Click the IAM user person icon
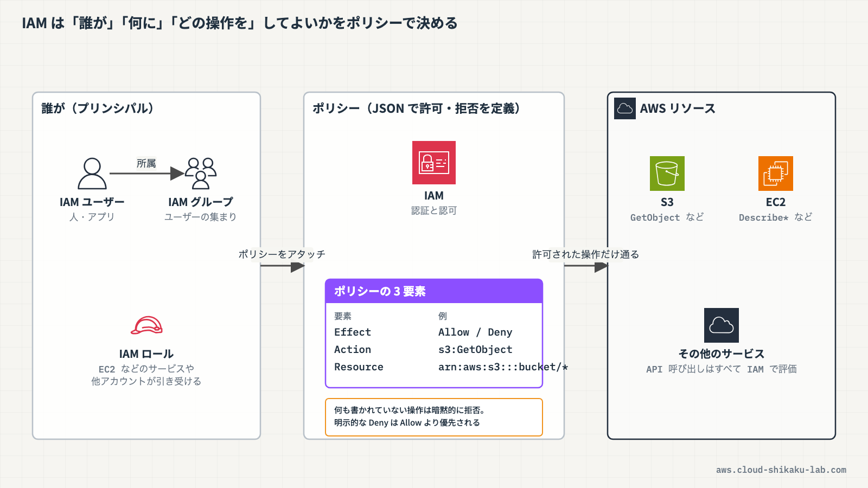Image resolution: width=868 pixels, height=488 pixels. (x=92, y=174)
